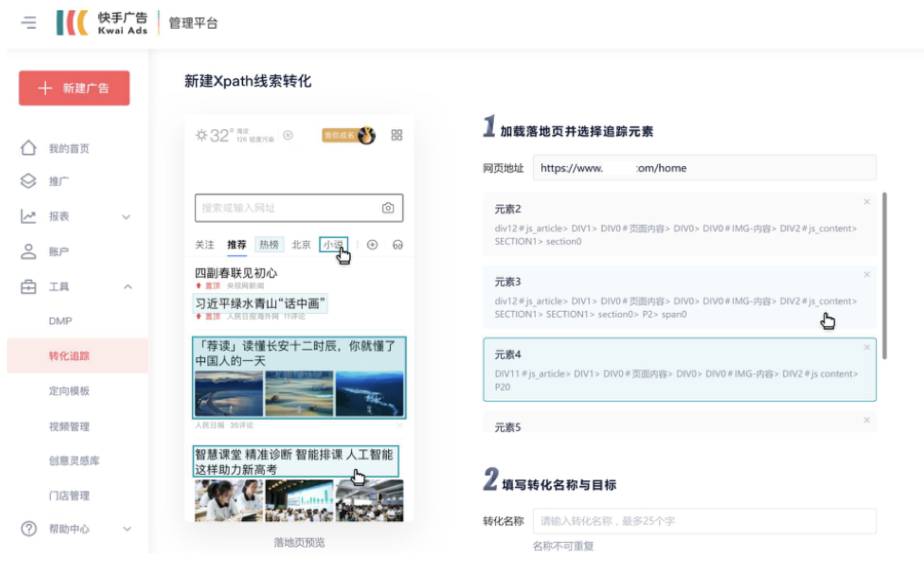Select the 小说 tab in the preview
Screen dimensions: 924x562
pos(333,245)
